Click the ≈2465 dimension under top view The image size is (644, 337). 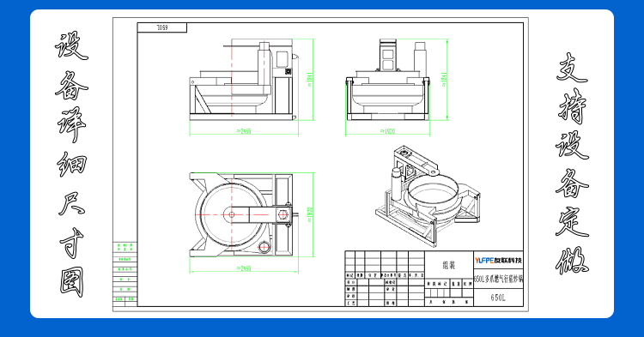tap(244, 268)
